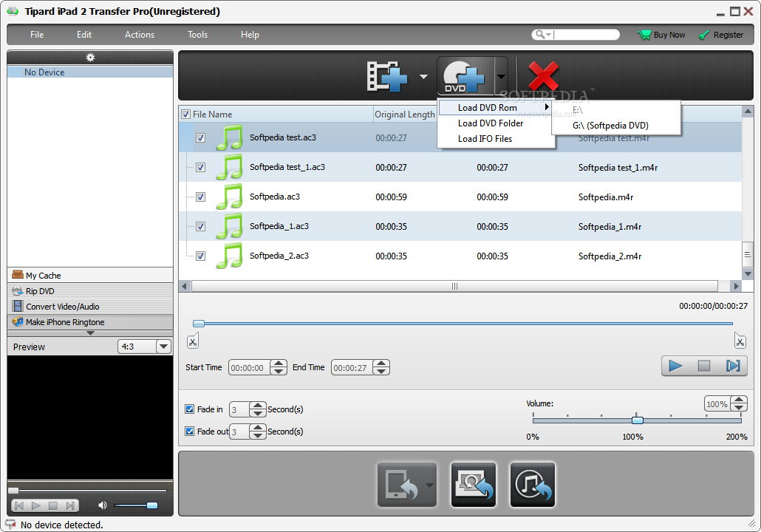This screenshot has width=761, height=532.
Task: Click the preview previous track button
Action: [x=19, y=506]
